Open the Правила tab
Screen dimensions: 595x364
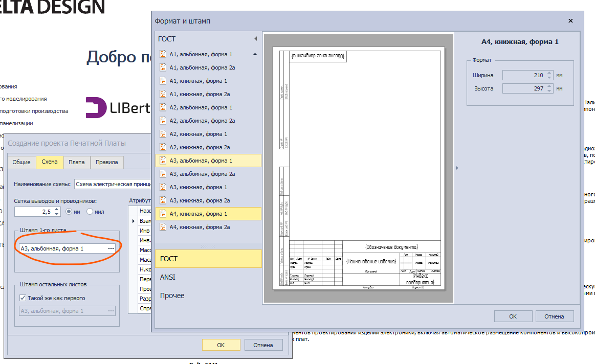click(107, 162)
